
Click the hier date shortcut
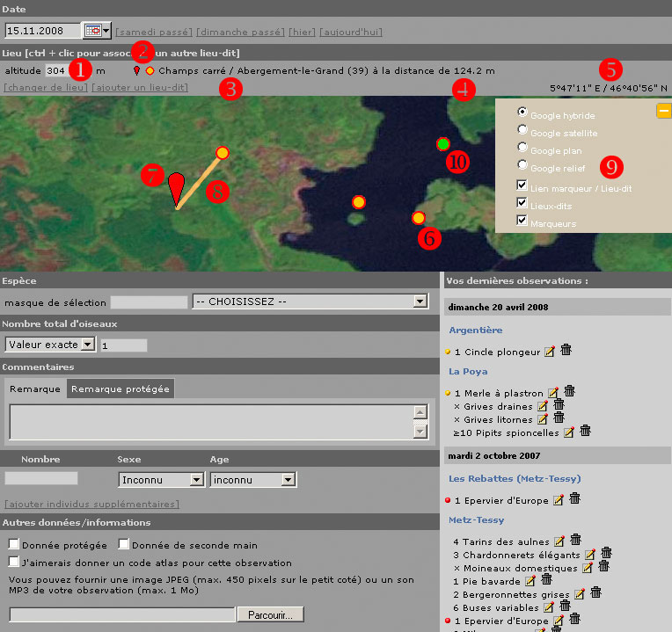coord(302,33)
